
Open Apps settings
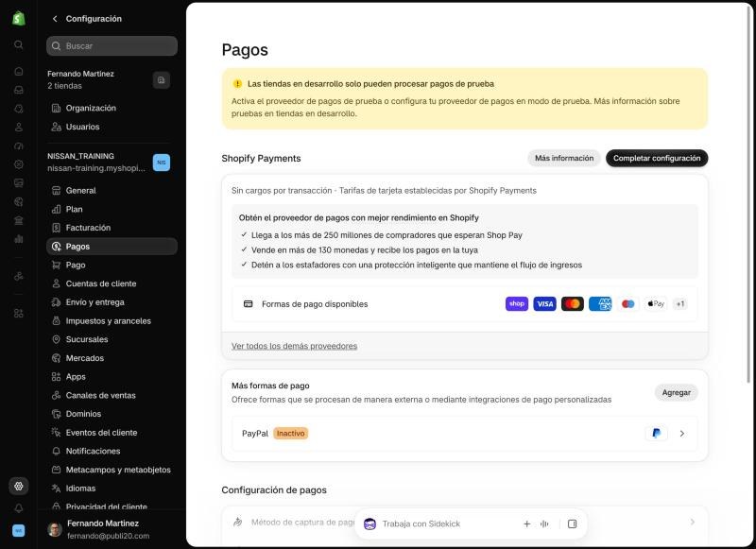tap(112, 376)
